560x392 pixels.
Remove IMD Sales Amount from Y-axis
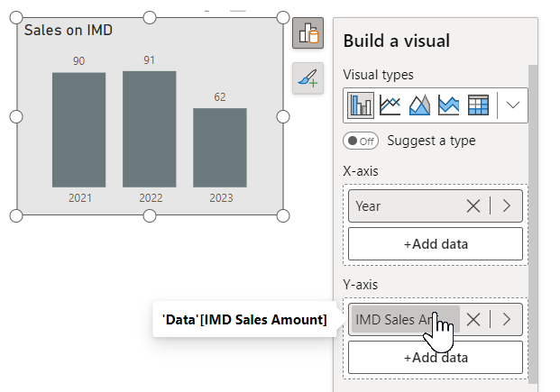473,319
